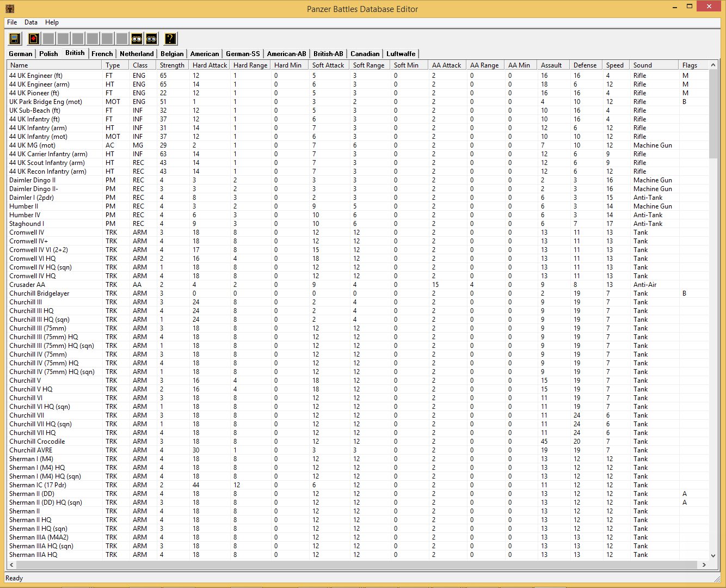
Task: Open the Data menu
Action: tap(31, 22)
